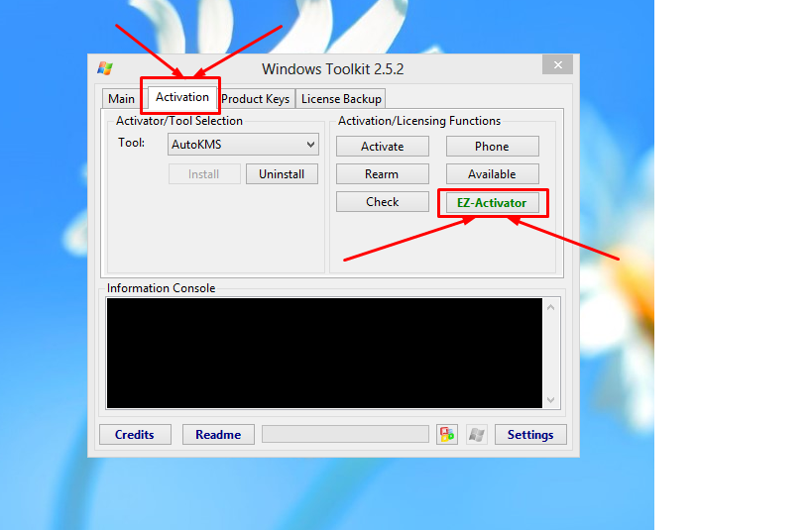The height and width of the screenshot is (530, 812).
Task: Click the Information Console scroll-down arrow
Action: (550, 400)
